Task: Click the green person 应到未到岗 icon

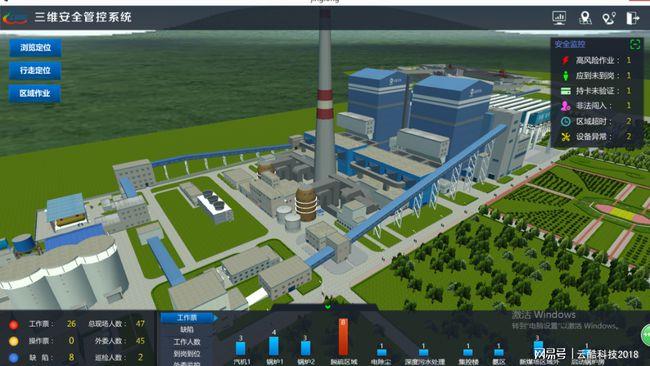Action: coord(565,76)
